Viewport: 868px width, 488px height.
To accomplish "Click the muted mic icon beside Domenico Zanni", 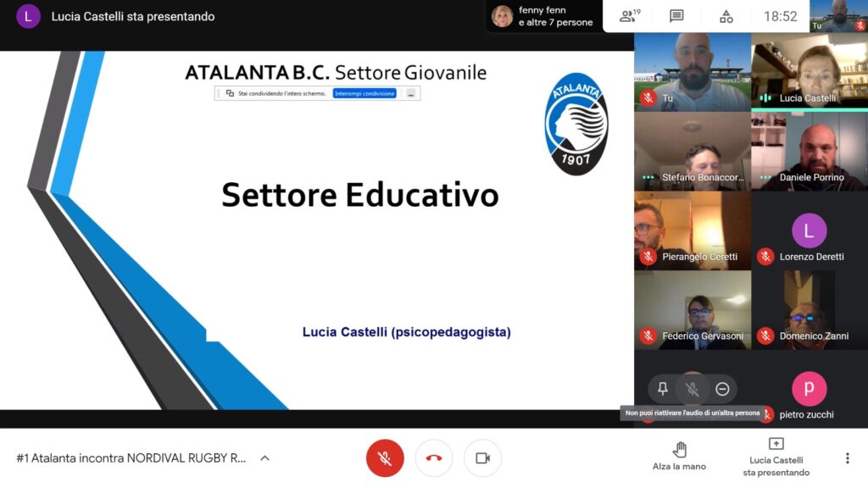I will 765,335.
